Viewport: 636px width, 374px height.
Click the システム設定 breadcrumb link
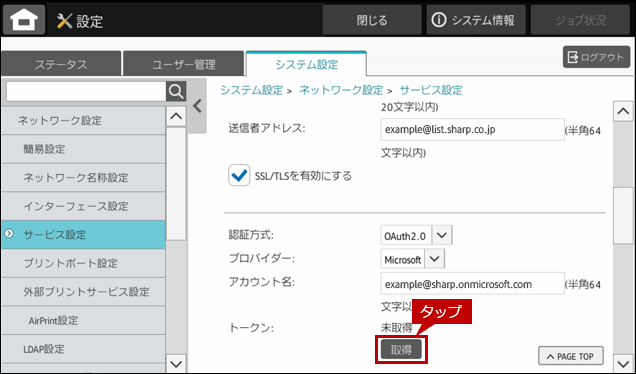pos(251,90)
